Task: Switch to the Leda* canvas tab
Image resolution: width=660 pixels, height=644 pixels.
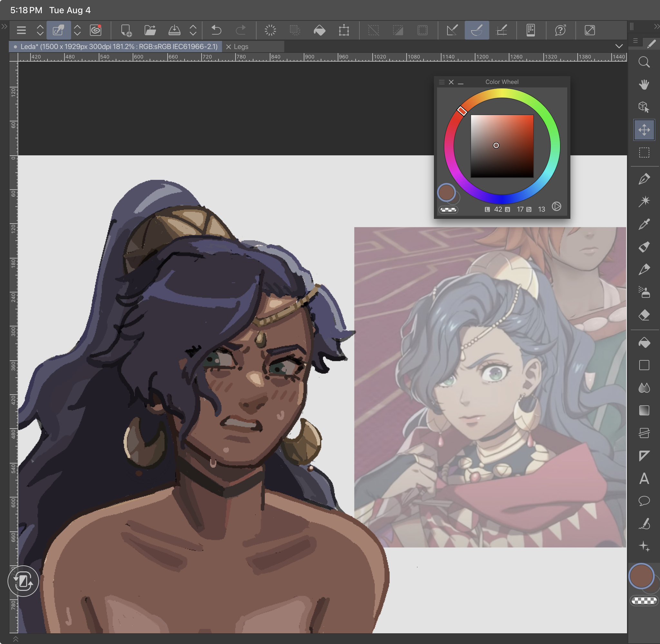Action: (116, 47)
